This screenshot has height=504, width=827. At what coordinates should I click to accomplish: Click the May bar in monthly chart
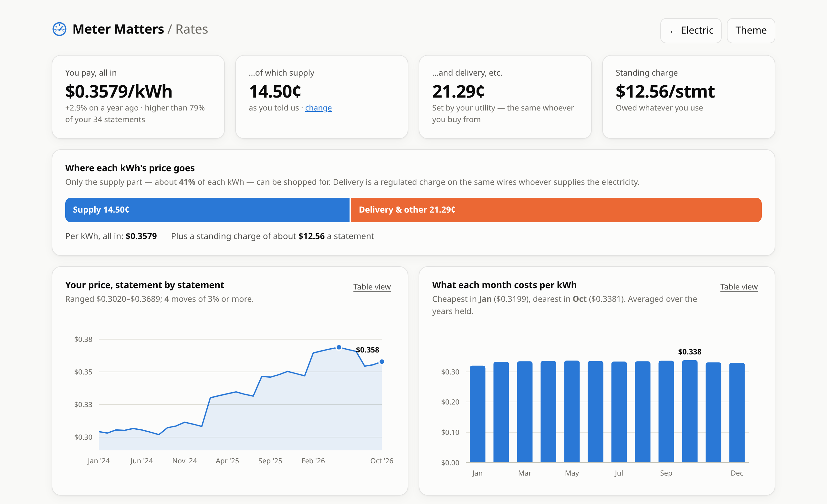click(x=571, y=412)
